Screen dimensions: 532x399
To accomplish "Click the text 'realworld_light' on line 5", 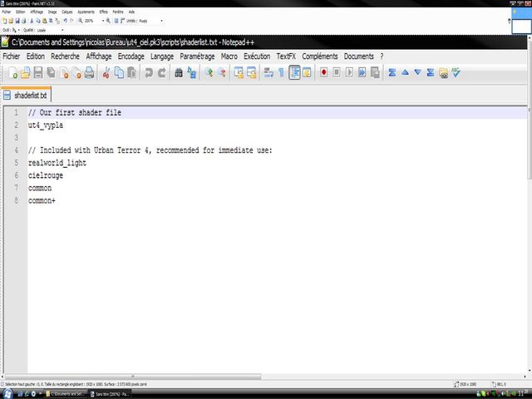I will (x=57, y=163).
